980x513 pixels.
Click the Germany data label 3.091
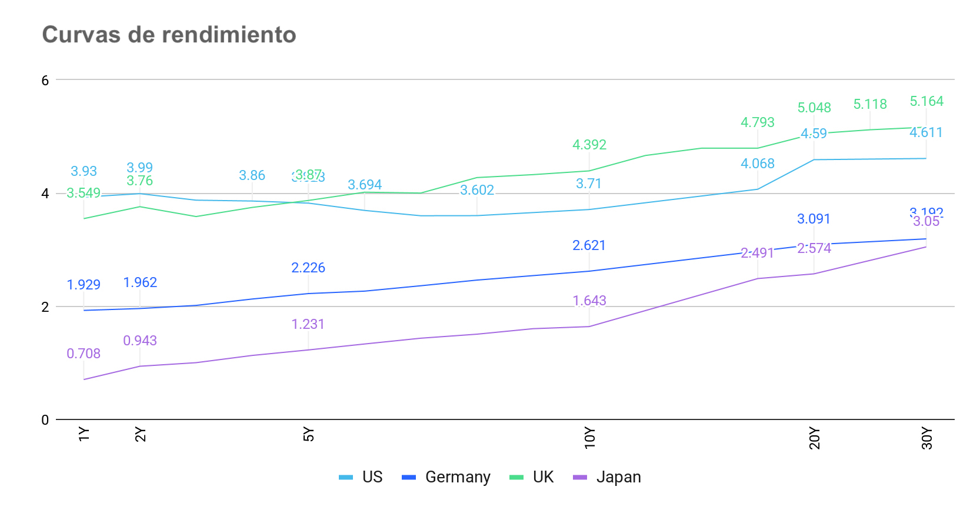[x=814, y=219]
